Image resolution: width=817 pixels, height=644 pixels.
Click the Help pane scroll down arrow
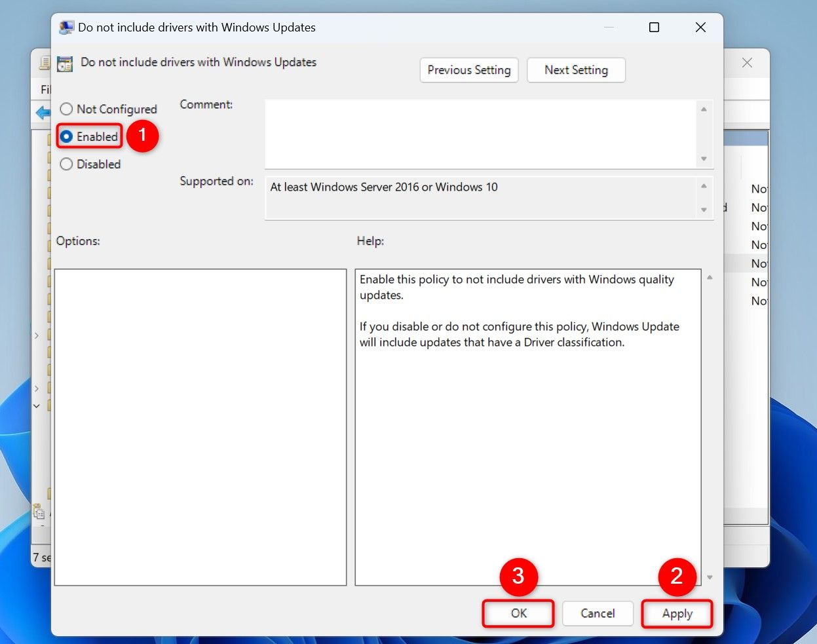tap(710, 577)
